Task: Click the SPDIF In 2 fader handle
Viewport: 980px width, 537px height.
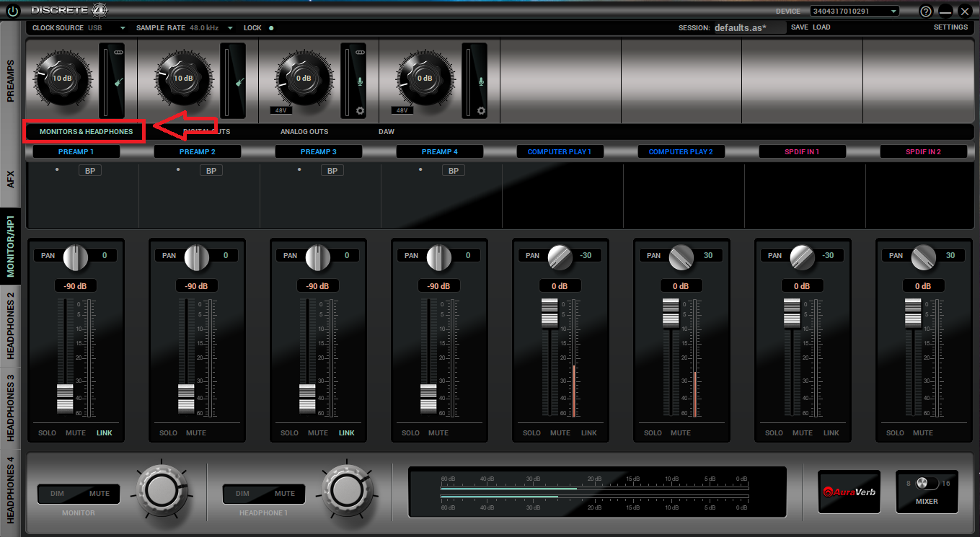Action: point(913,312)
